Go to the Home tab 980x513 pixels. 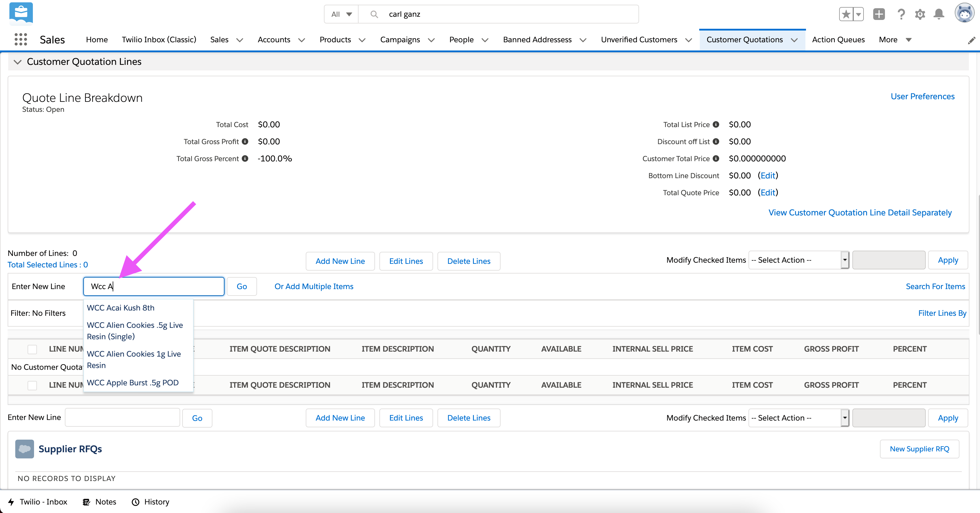coord(97,40)
